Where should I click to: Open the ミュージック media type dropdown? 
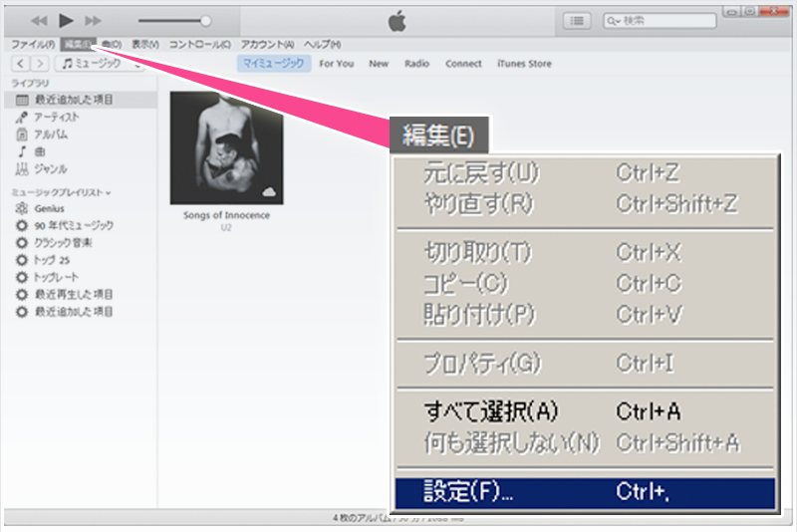point(99,64)
